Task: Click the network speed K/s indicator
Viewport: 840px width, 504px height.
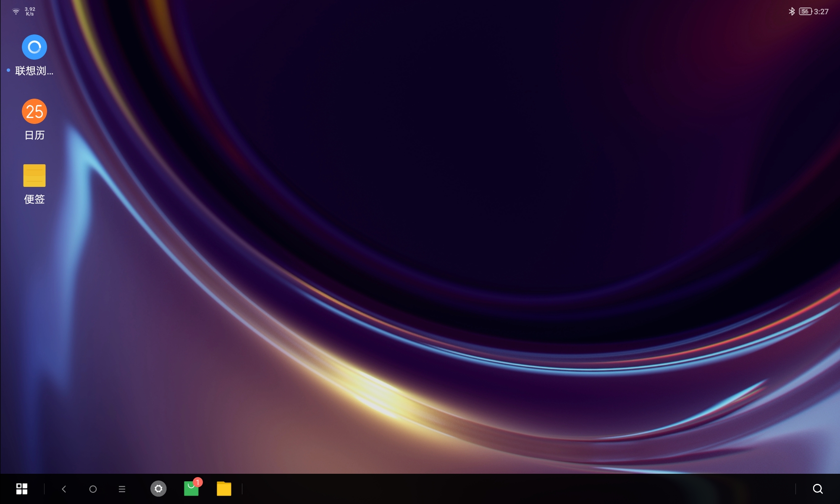Action: point(30,11)
